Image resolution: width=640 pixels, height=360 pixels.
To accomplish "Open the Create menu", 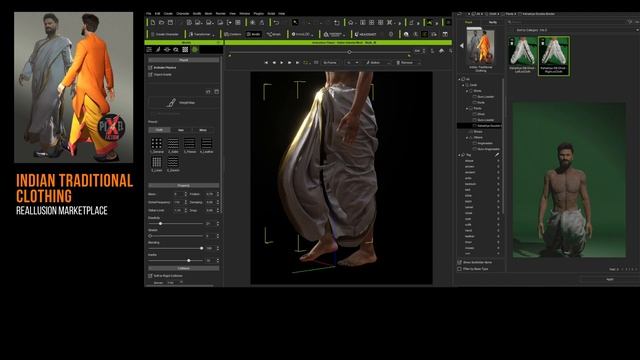I will coord(168,13).
